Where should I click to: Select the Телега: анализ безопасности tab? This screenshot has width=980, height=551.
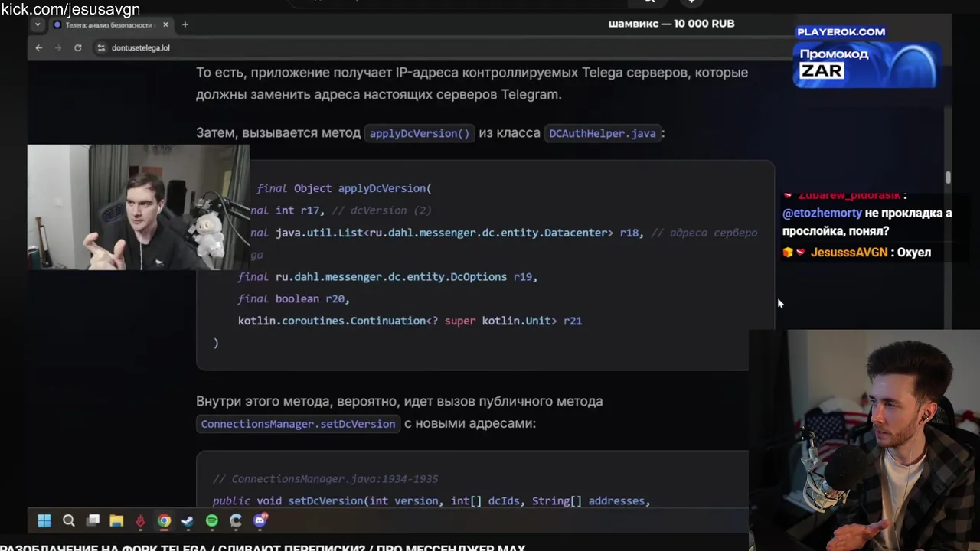click(x=111, y=24)
